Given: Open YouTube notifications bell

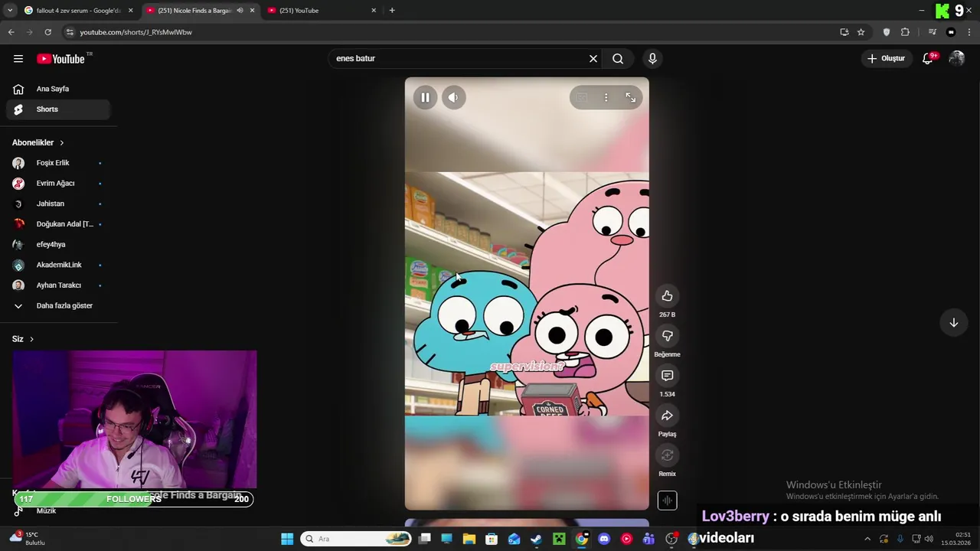Looking at the screenshot, I should point(927,58).
